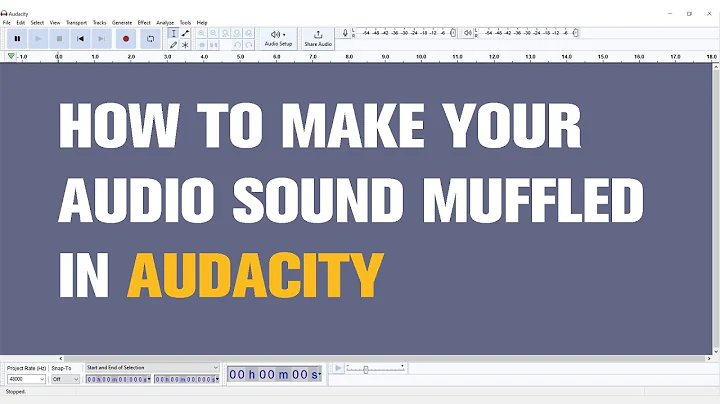Adjust the recording level slider knob
The height and width of the screenshot is (404, 720).
[x=453, y=33]
